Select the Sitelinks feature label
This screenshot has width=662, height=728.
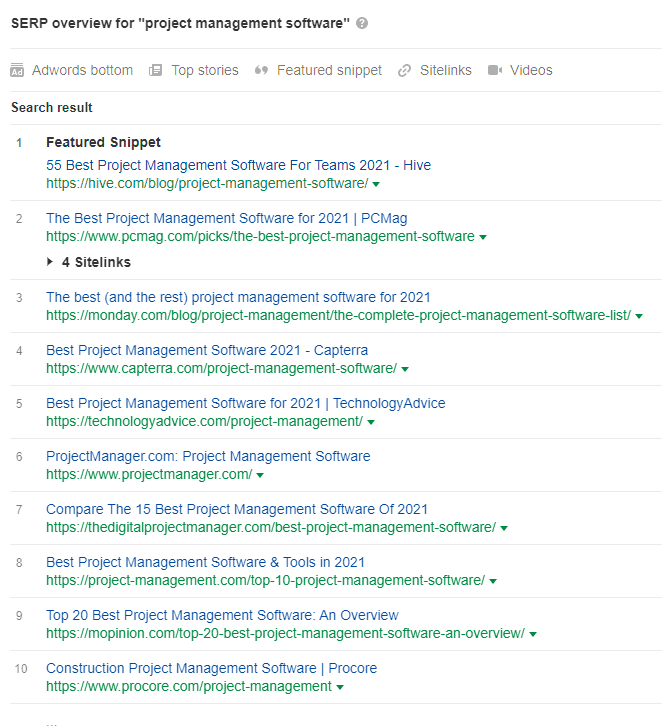pos(446,70)
